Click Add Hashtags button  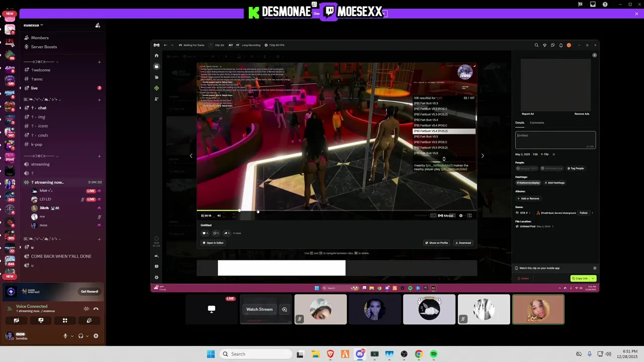click(554, 183)
